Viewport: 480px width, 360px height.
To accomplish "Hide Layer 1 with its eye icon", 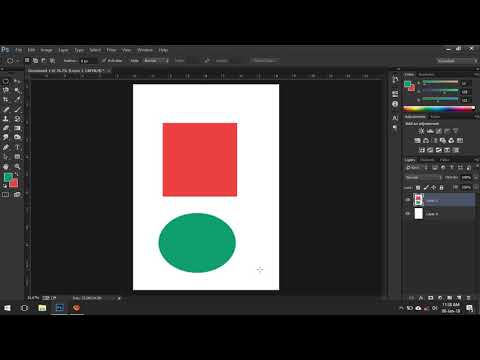I will pos(408,200).
